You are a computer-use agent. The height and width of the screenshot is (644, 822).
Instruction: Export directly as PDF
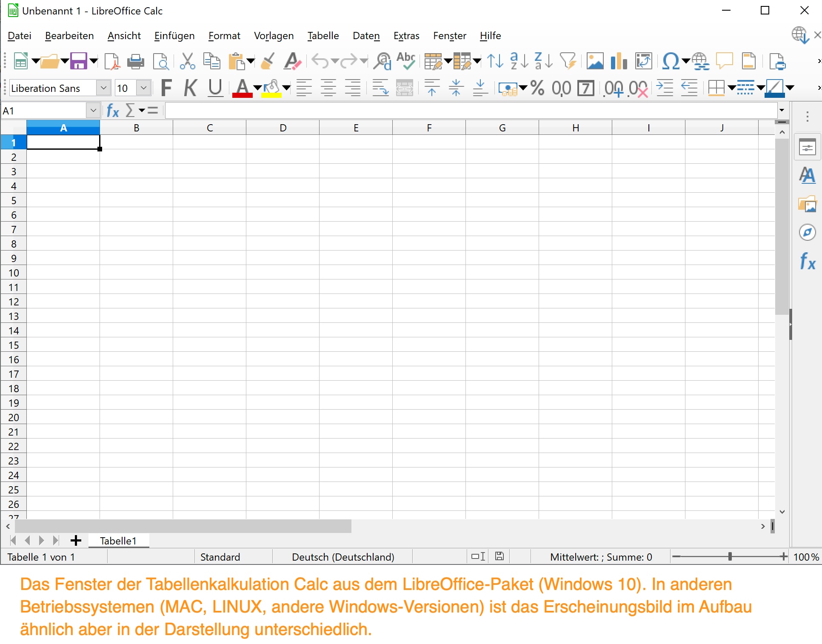pos(112,61)
